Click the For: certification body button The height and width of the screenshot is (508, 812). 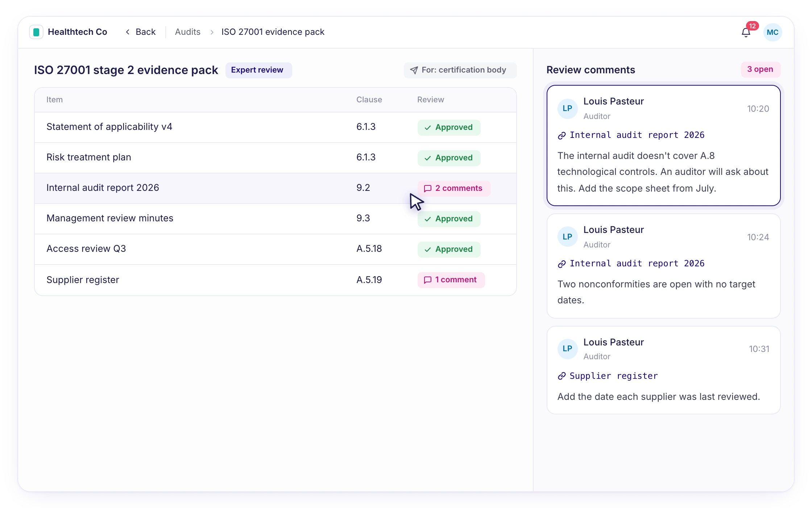[x=460, y=70]
